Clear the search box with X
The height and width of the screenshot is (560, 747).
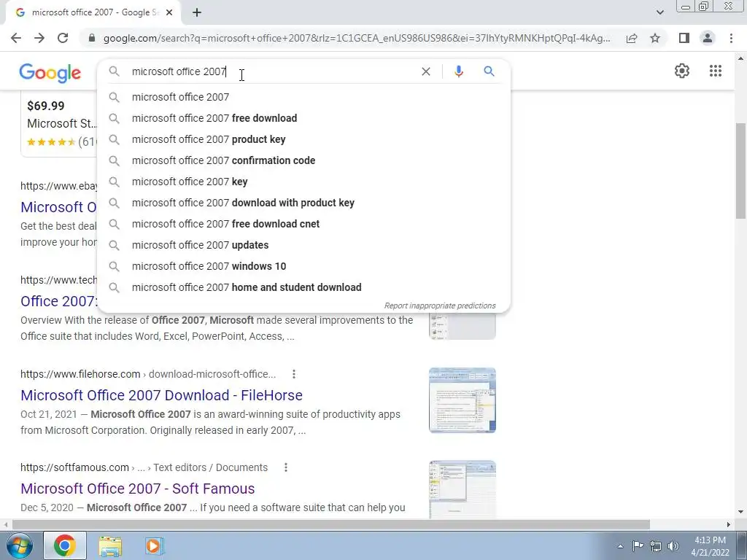[426, 71]
